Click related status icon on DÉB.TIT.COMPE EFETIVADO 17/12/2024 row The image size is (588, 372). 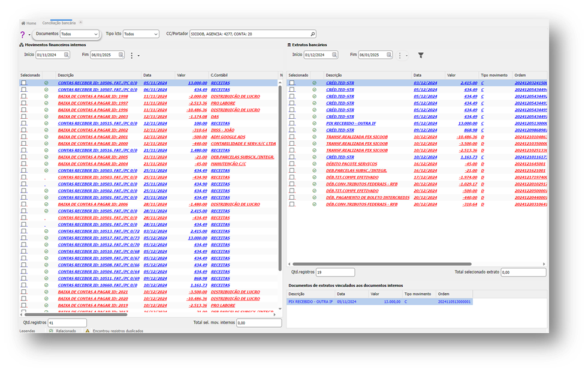click(314, 178)
